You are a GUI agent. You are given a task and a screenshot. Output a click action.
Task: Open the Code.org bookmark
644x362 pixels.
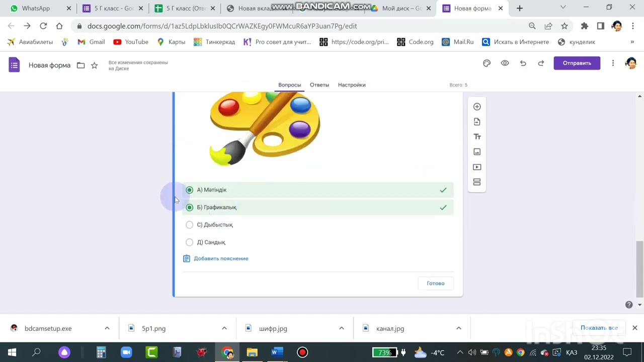pos(415,42)
